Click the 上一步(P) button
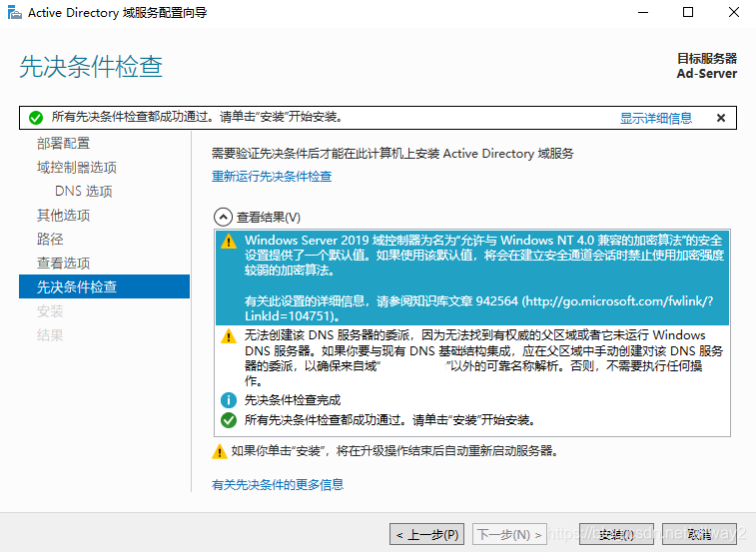 426,534
